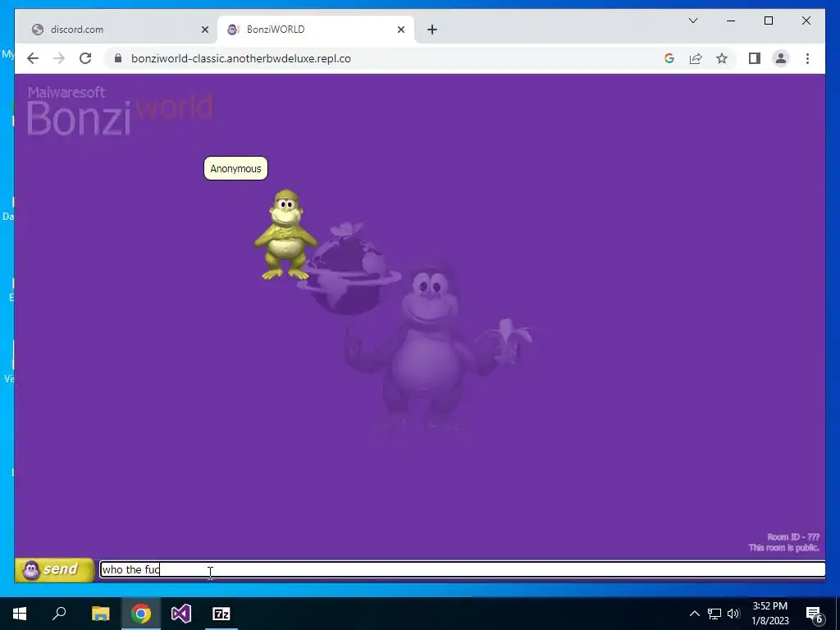The height and width of the screenshot is (630, 840).
Task: Click the yellow Bonzi gorilla character
Action: tap(285, 235)
